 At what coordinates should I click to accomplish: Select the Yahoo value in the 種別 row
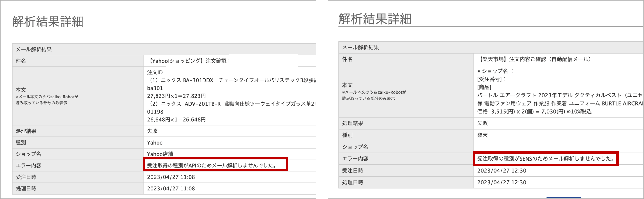pos(155,143)
